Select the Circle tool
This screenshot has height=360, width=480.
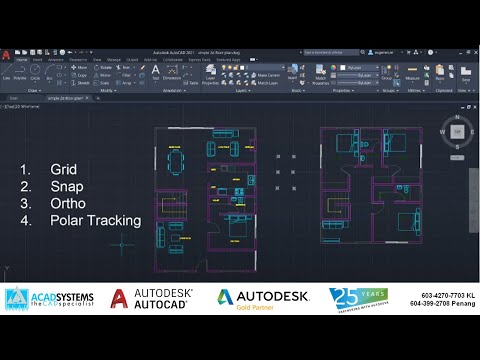pos(35,73)
